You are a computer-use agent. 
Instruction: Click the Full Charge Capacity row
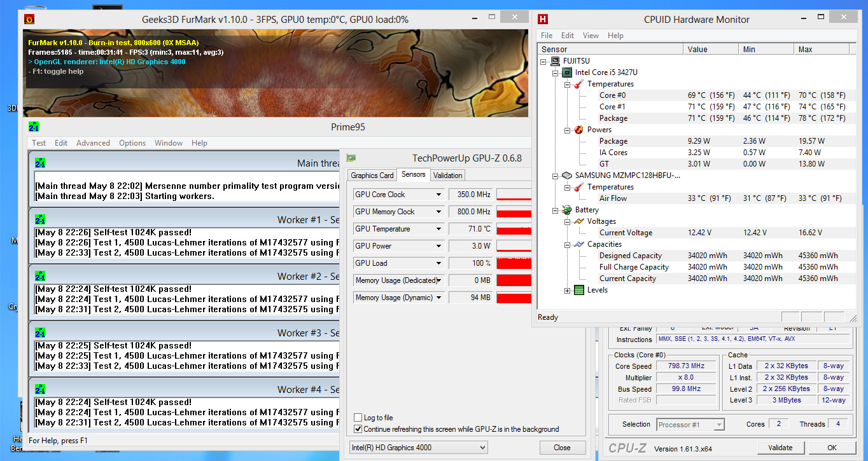(697, 267)
